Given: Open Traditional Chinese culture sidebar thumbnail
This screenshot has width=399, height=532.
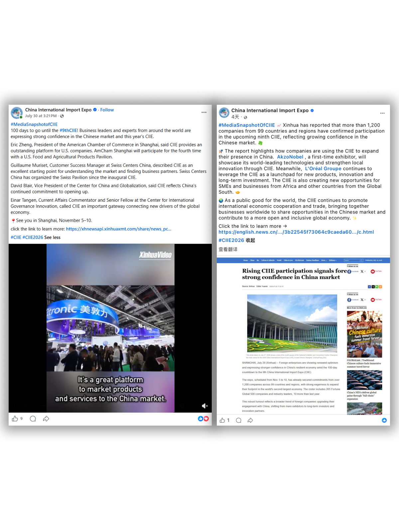Looking at the screenshot, I should [364, 334].
